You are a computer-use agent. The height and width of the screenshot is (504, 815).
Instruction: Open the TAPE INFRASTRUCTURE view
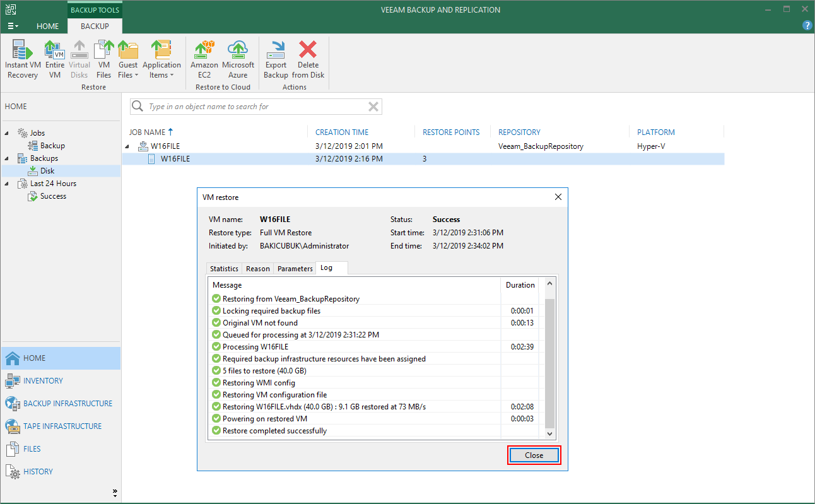[61, 426]
